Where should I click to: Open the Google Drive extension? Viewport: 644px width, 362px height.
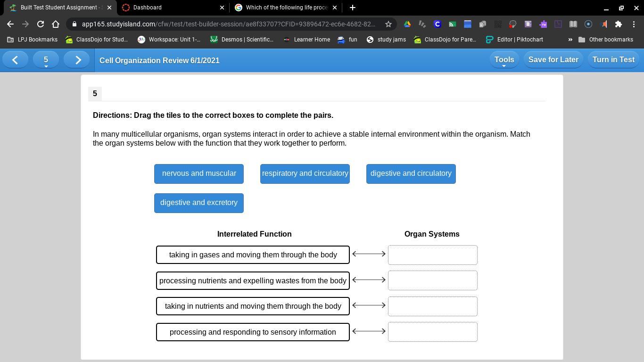click(x=407, y=24)
